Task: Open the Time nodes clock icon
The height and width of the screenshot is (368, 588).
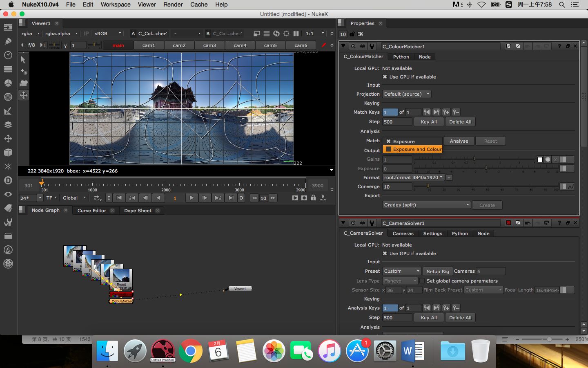Action: (x=8, y=55)
